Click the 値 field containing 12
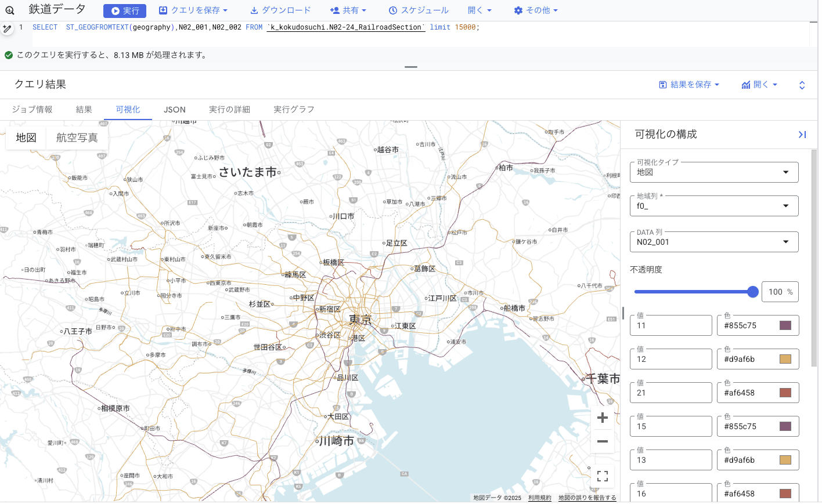822x504 pixels. click(670, 359)
